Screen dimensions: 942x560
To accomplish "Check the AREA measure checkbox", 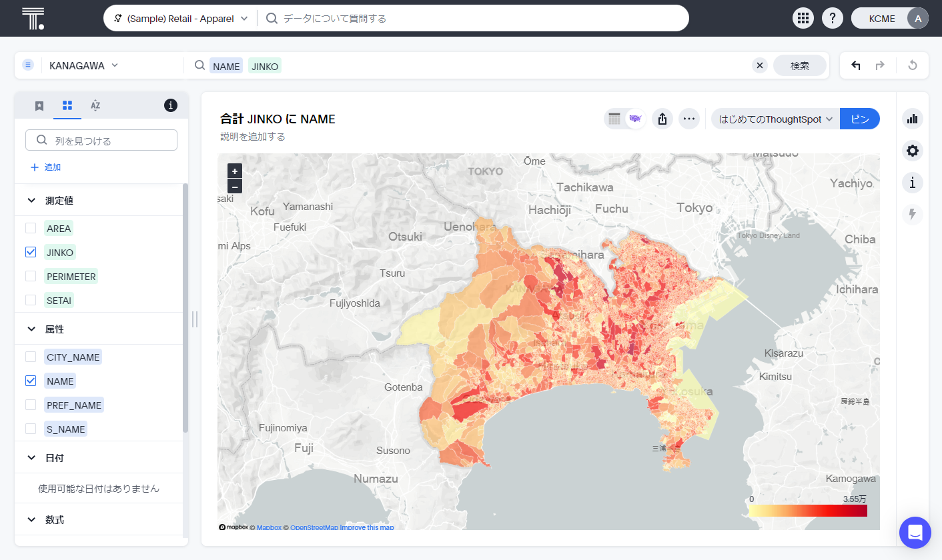I will [31, 229].
